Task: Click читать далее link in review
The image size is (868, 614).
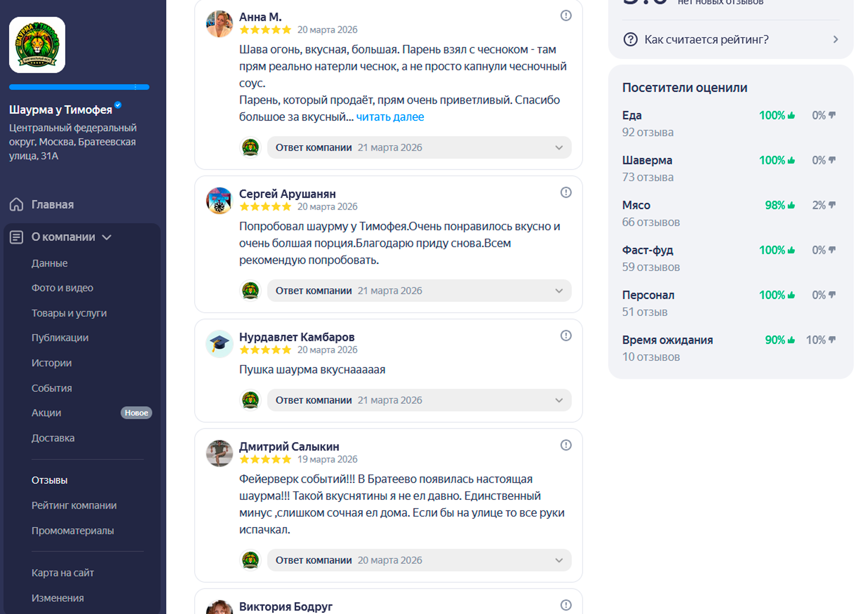Action: tap(390, 117)
